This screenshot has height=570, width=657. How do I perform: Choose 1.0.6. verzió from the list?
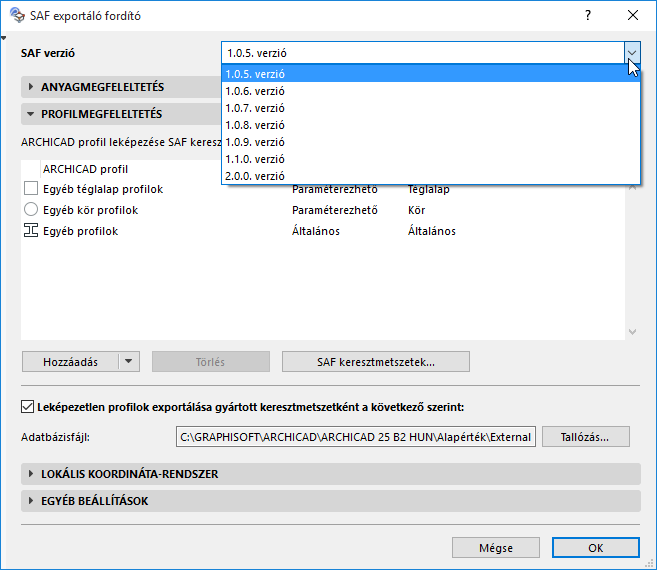(x=431, y=91)
